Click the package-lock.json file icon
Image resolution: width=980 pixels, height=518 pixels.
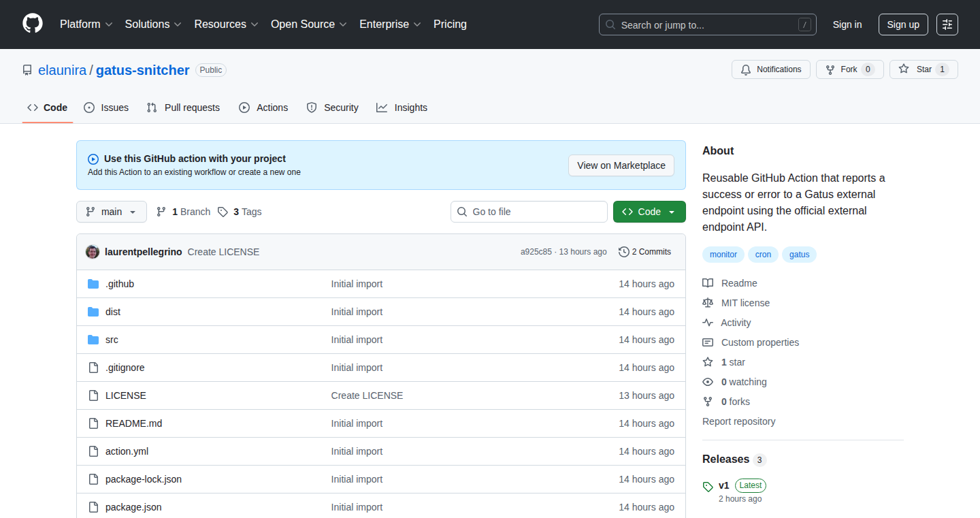pos(93,479)
